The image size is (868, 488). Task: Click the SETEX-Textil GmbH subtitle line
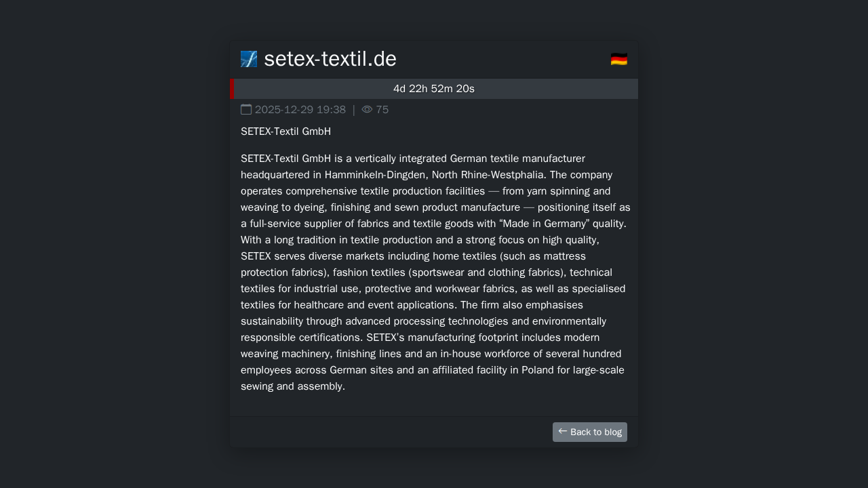click(x=285, y=131)
